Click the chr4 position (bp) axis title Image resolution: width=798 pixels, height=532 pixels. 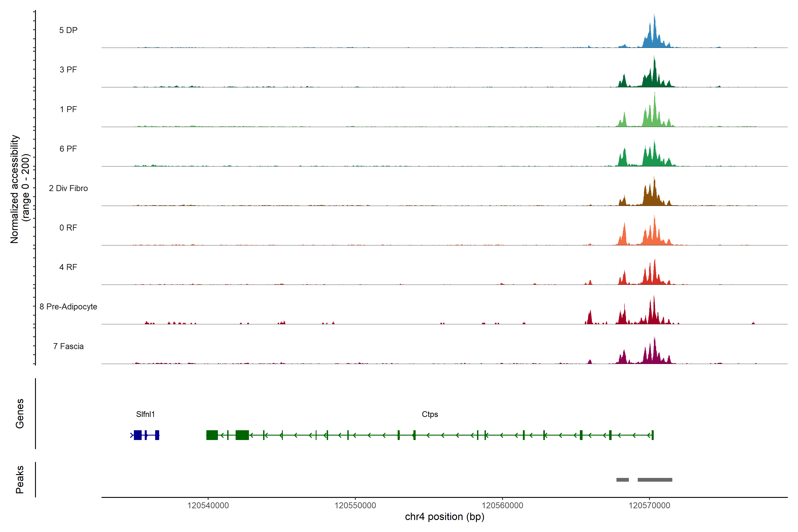click(x=444, y=517)
